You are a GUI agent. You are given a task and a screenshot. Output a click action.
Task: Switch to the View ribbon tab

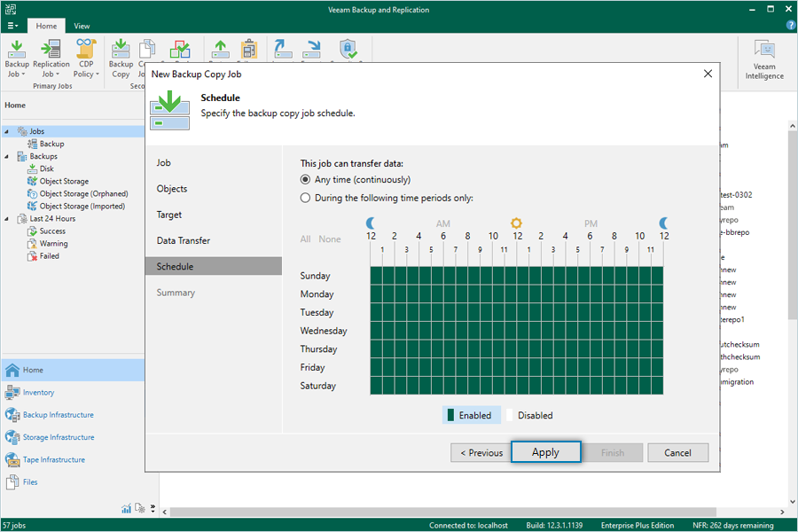point(82,26)
